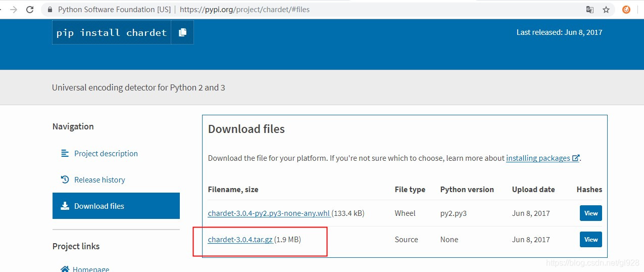Open the Homepage project link
The width and height of the screenshot is (644, 272).
point(91,269)
